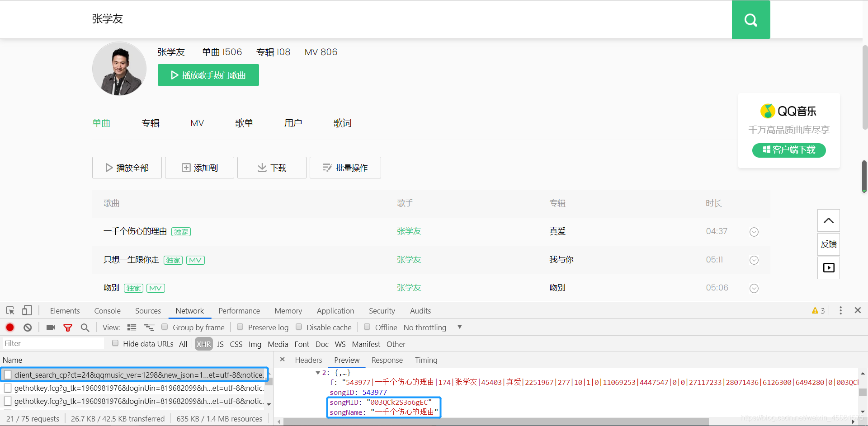This screenshot has width=868, height=426.
Task: Open the No throttling dropdown
Action: pyautogui.click(x=432, y=328)
